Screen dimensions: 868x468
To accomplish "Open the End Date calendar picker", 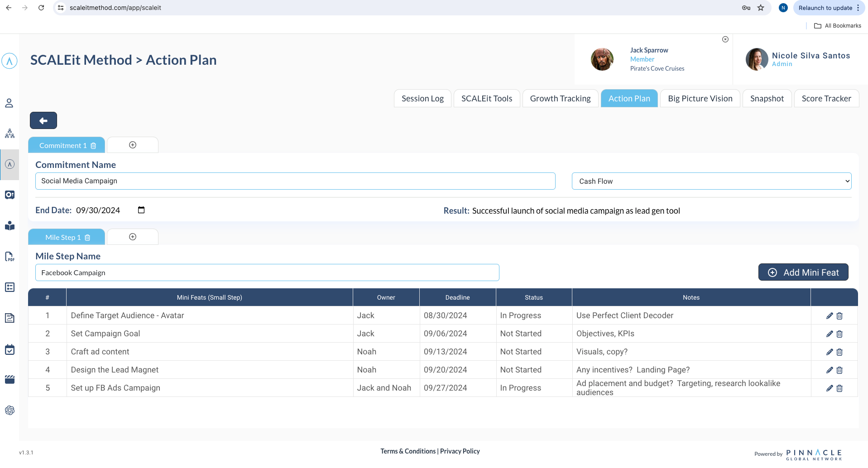I will [x=141, y=210].
